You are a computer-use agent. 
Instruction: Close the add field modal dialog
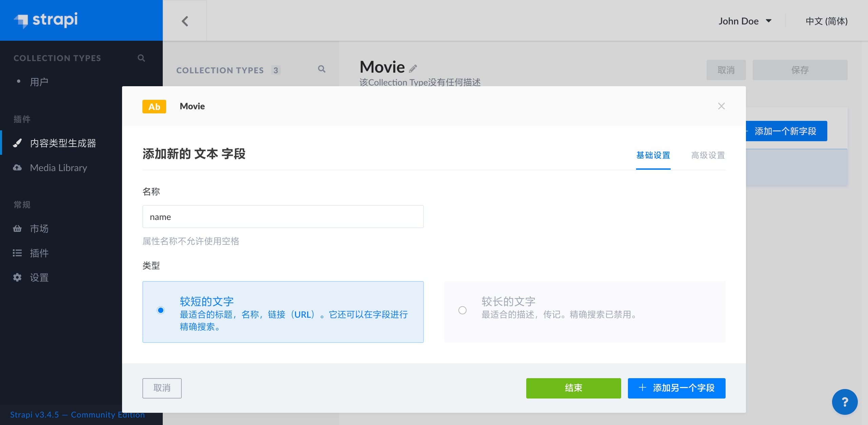[x=721, y=106]
